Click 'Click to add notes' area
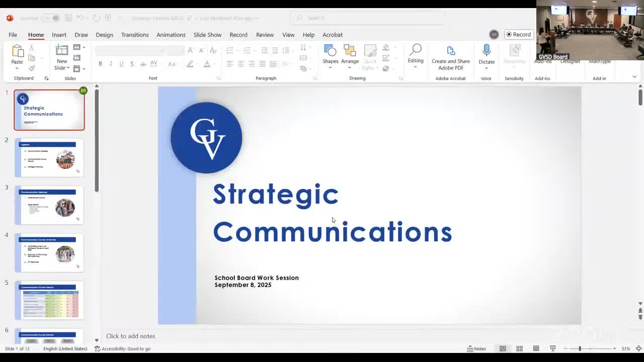644x362 pixels. coord(130,336)
